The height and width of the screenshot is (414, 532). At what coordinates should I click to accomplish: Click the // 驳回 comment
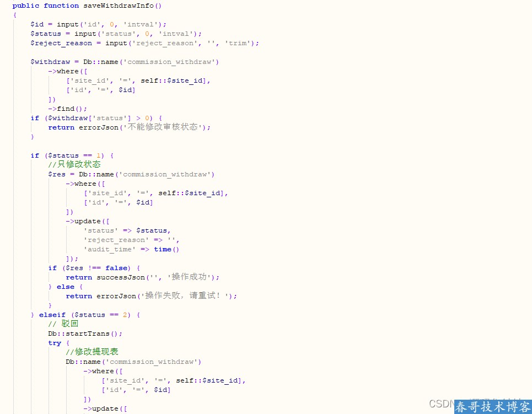(63, 324)
